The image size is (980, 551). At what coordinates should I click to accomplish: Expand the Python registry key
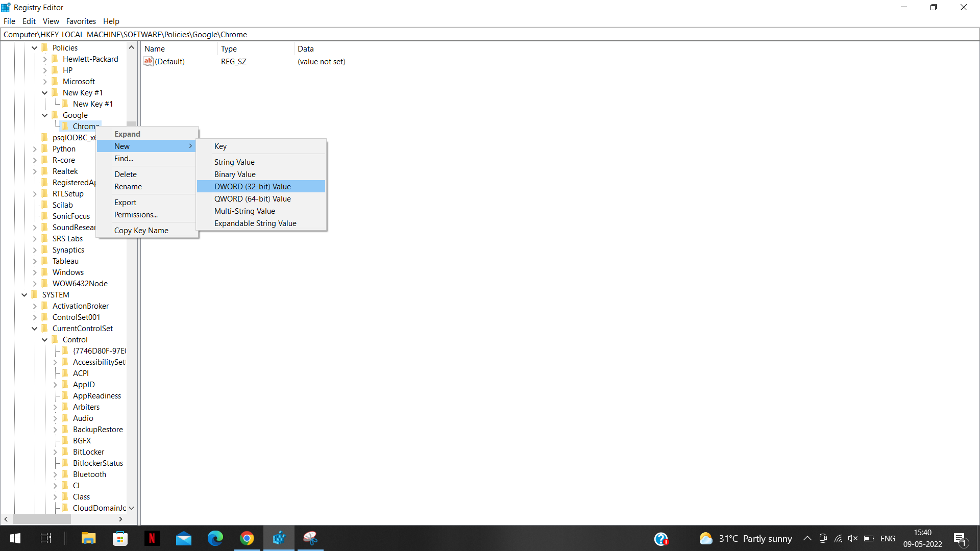tap(35, 148)
